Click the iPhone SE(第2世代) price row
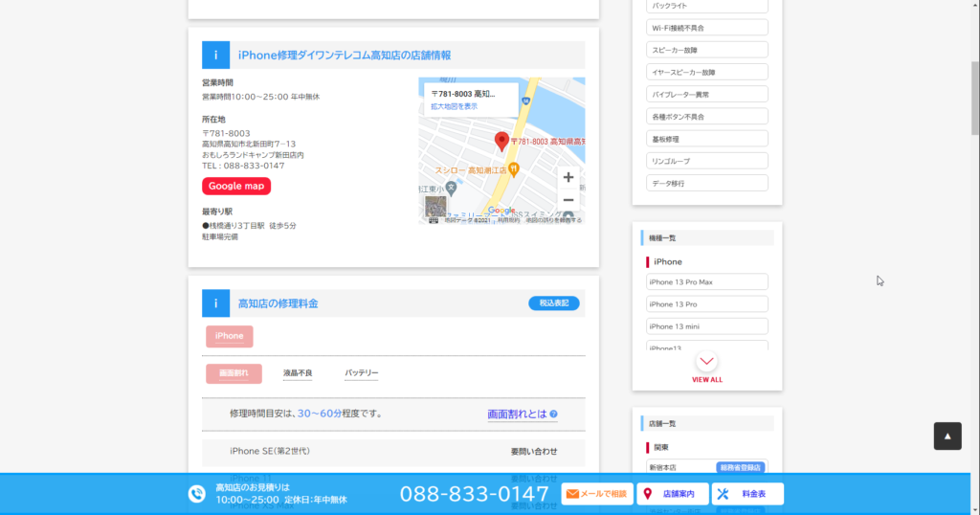This screenshot has height=515, width=980. point(393,451)
